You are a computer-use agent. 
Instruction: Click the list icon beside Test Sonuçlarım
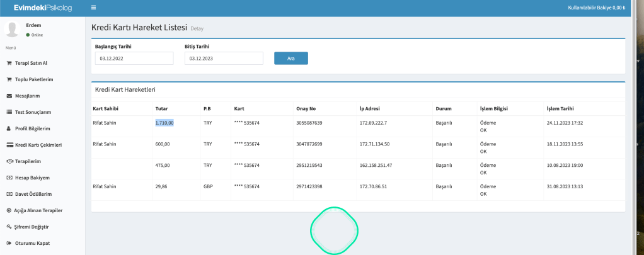coord(9,112)
